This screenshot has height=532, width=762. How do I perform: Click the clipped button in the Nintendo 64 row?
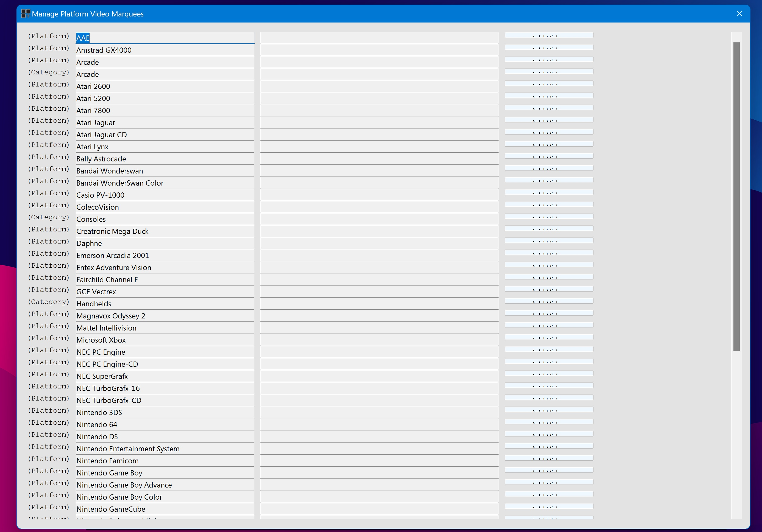click(x=549, y=422)
